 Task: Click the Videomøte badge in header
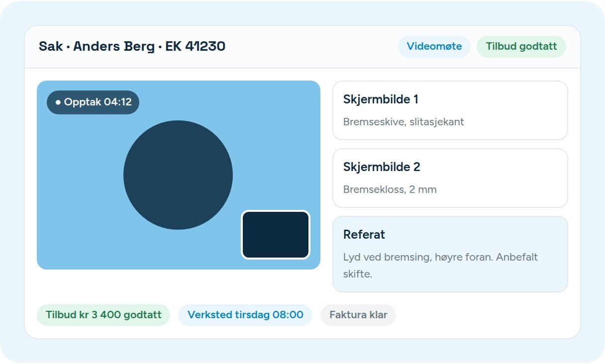point(434,47)
